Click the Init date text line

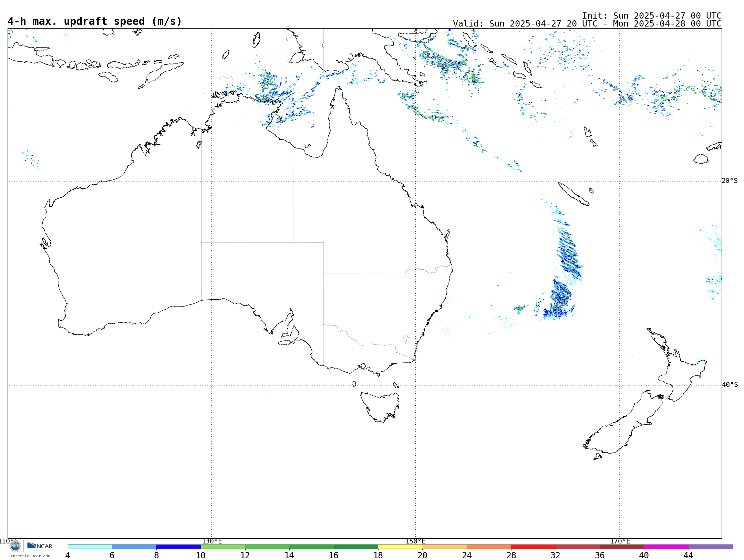click(652, 16)
